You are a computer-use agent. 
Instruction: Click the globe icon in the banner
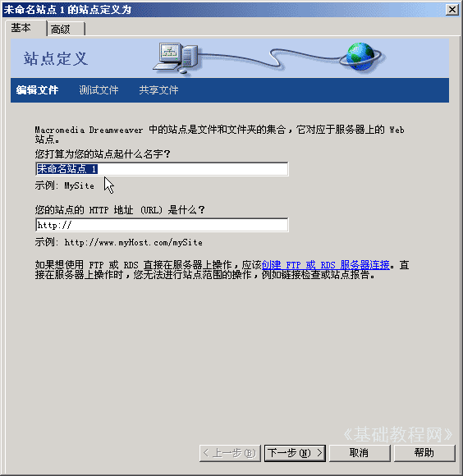[x=361, y=57]
